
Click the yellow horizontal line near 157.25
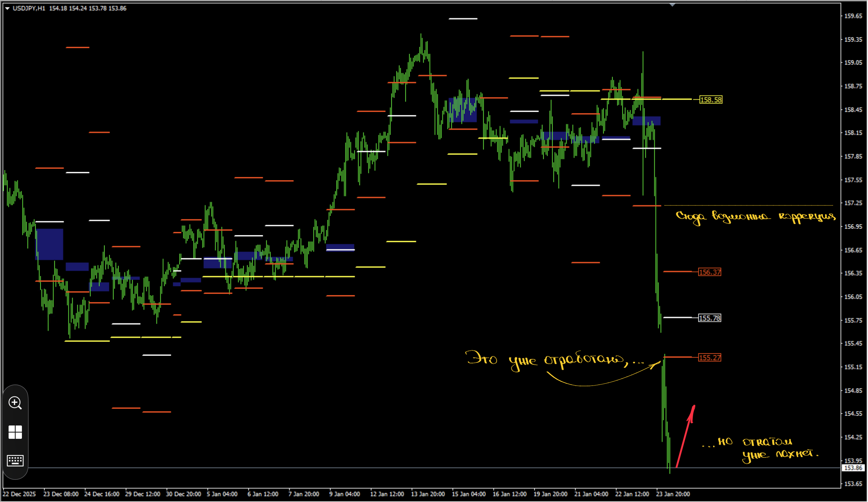[x=748, y=205]
